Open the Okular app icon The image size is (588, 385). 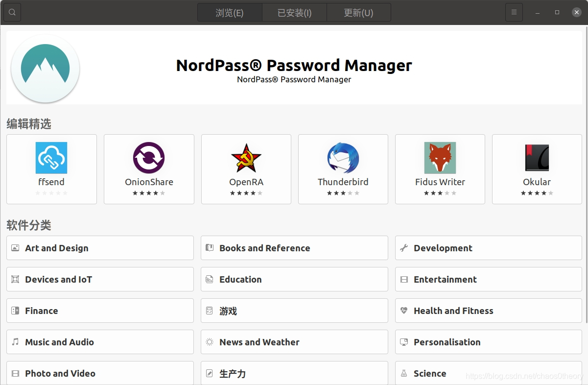(x=537, y=158)
